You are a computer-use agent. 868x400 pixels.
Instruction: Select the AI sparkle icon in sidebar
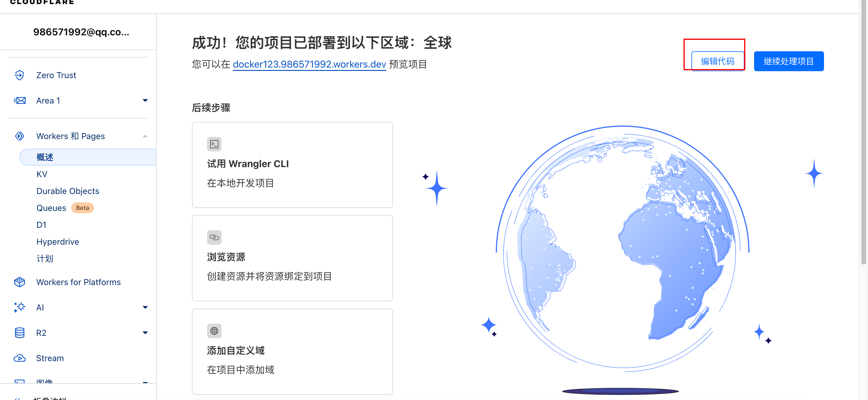coord(20,307)
